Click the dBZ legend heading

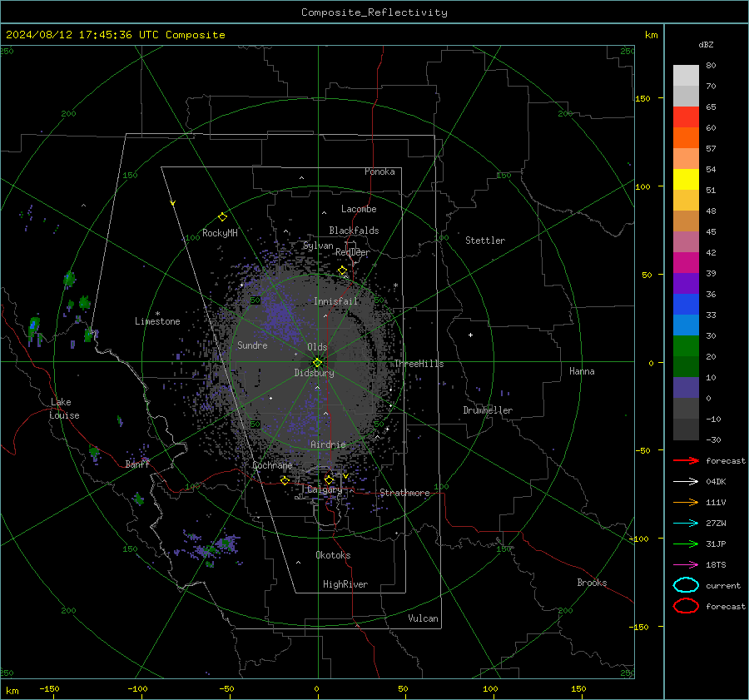706,45
